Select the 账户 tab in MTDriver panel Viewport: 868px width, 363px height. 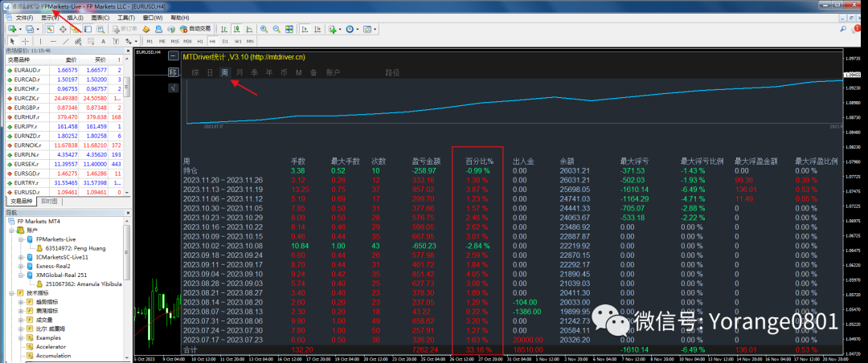[x=333, y=72]
